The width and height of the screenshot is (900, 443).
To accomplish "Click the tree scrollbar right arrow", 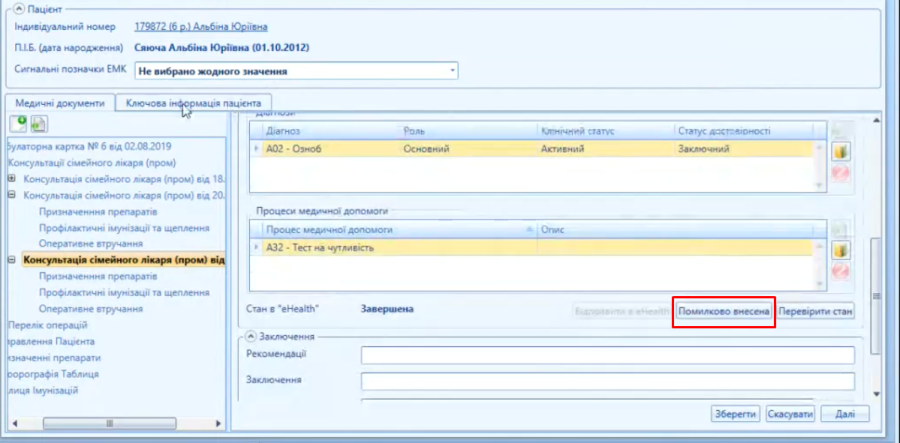I will click(x=218, y=423).
